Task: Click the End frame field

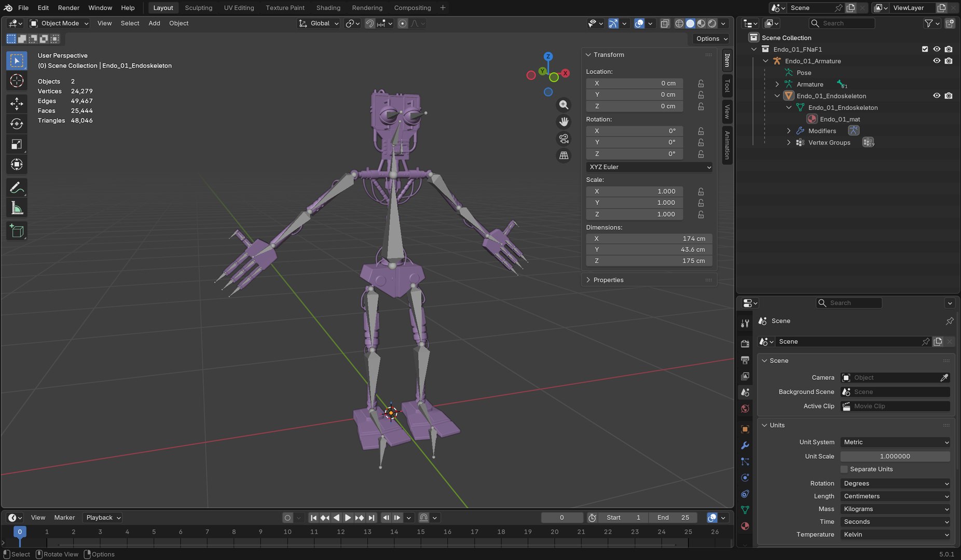Action: 674,517
